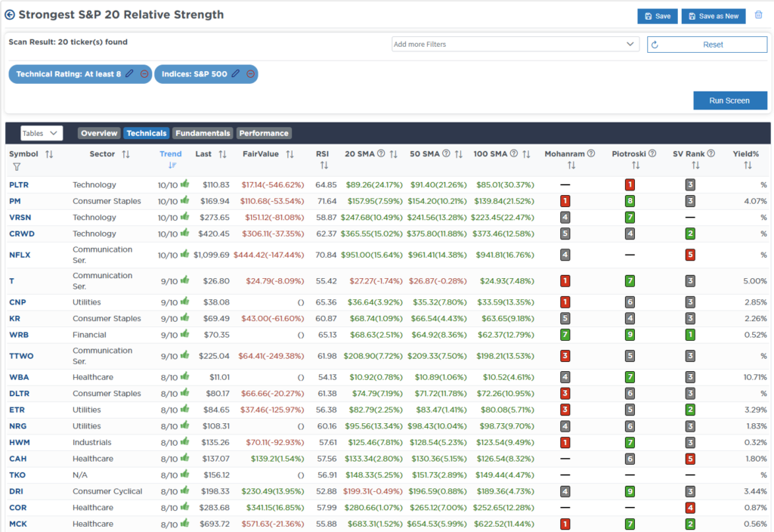
Task: Edit the Indices S&P 500 filter pencil
Action: pos(236,73)
